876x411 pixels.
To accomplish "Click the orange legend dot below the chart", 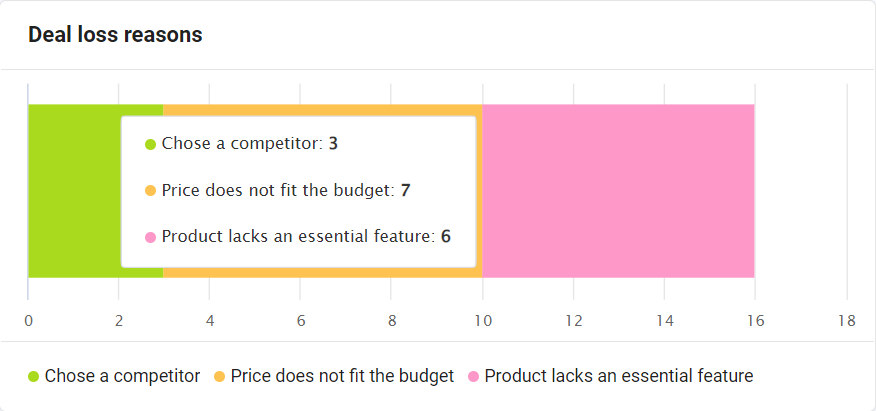I will coord(220,377).
